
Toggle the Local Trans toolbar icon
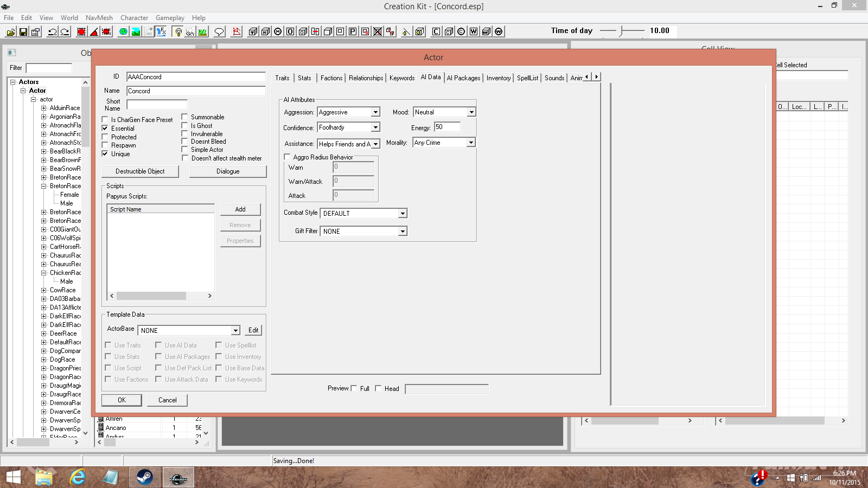point(106,32)
